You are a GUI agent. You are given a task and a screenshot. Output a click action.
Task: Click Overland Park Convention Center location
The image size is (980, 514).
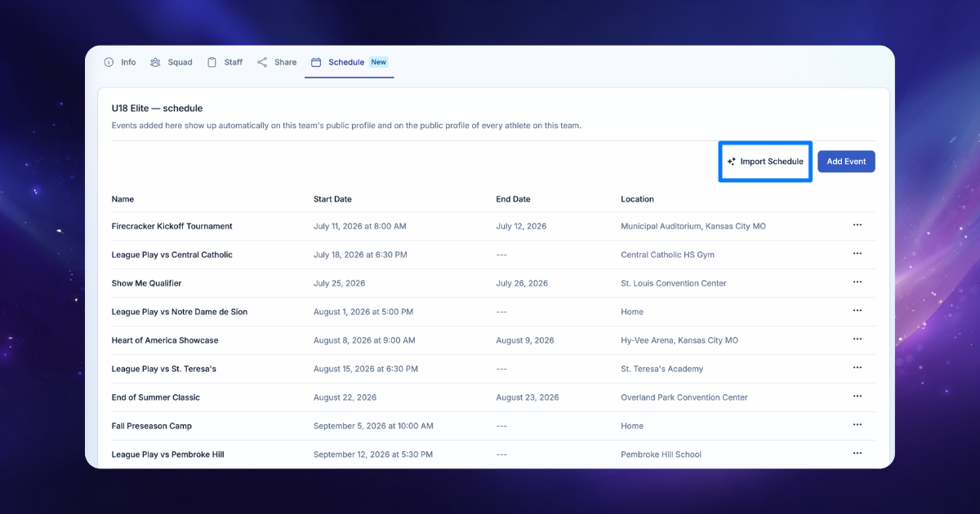click(x=684, y=397)
